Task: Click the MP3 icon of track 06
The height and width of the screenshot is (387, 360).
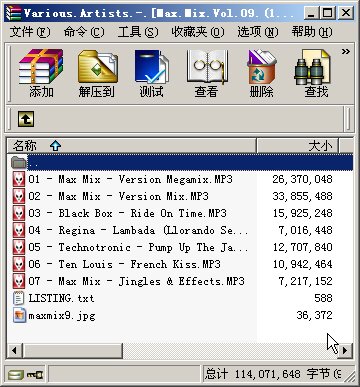Action: click(x=19, y=264)
